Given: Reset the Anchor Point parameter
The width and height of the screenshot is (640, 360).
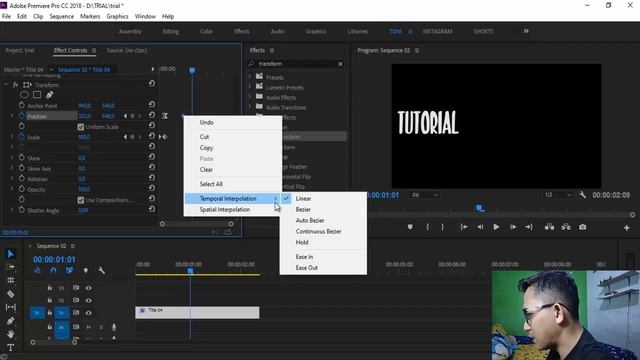Looking at the screenshot, I should point(151,104).
